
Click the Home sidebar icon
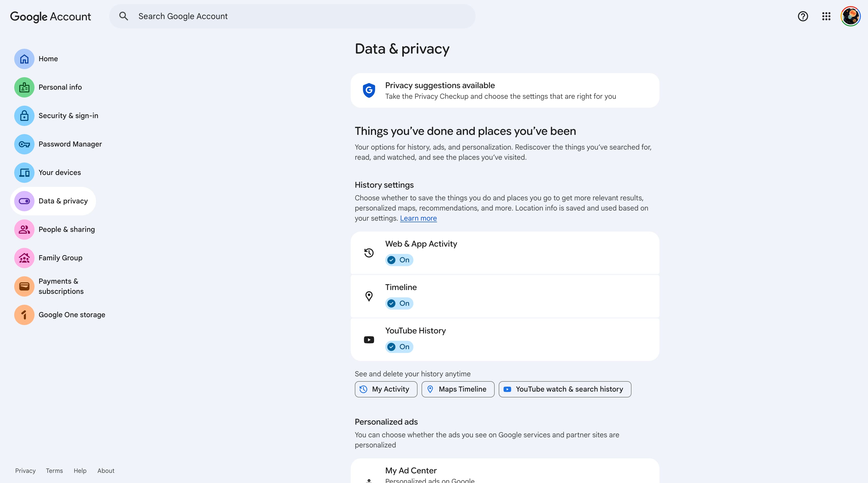(24, 59)
